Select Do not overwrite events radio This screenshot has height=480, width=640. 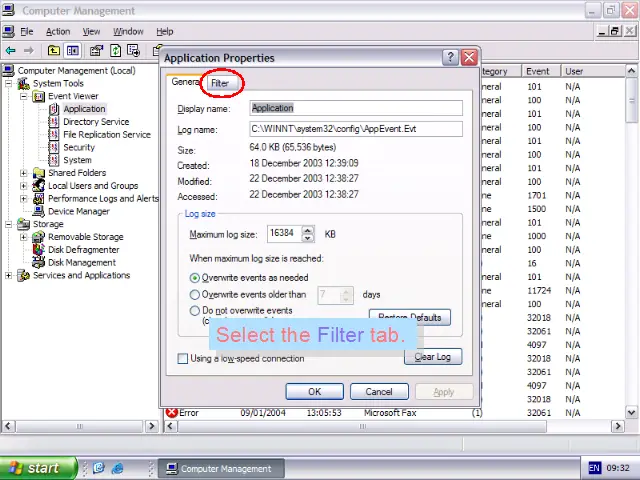[x=195, y=311]
